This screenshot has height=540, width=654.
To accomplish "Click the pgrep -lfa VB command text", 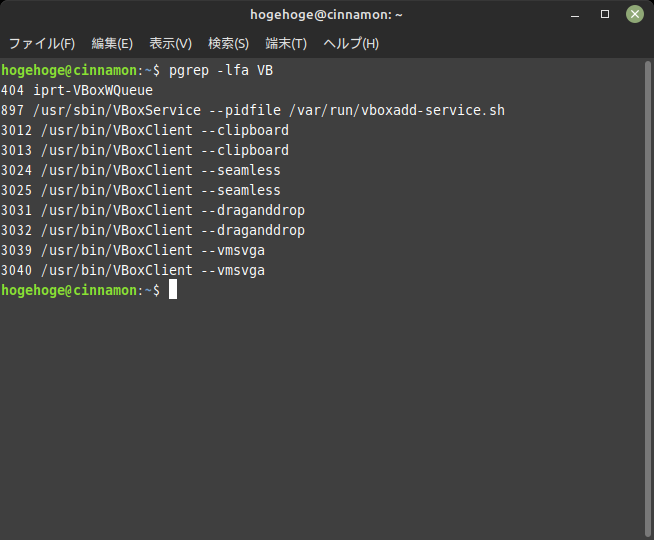I will click(x=221, y=70).
